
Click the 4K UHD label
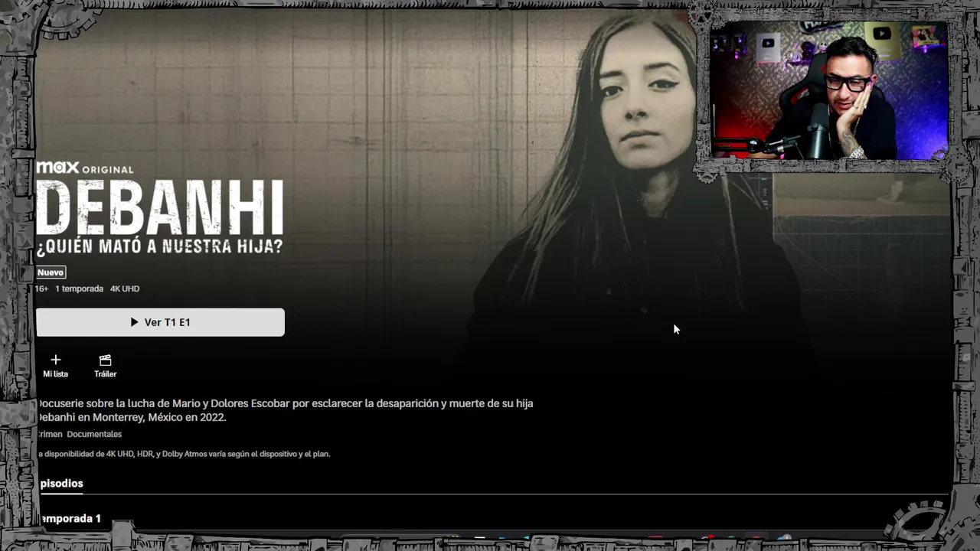125,289
